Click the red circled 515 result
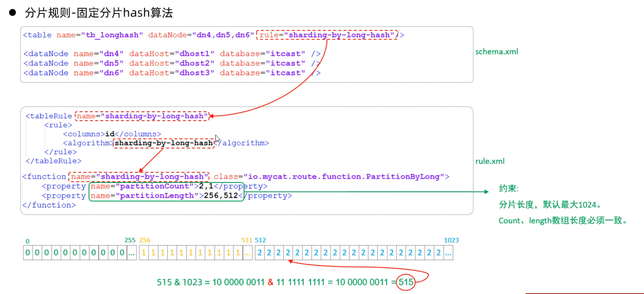Viewport: 644px width, 294px height. (406, 282)
